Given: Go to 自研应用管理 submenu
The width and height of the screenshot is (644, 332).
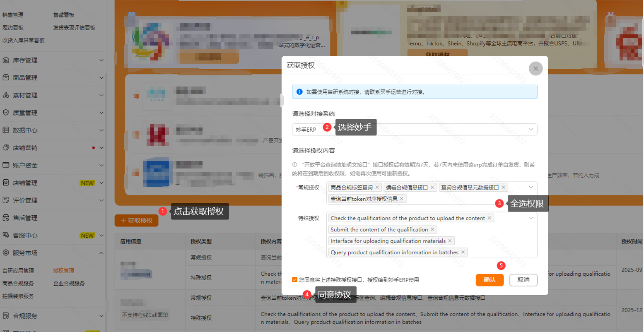Looking at the screenshot, I should (18, 271).
